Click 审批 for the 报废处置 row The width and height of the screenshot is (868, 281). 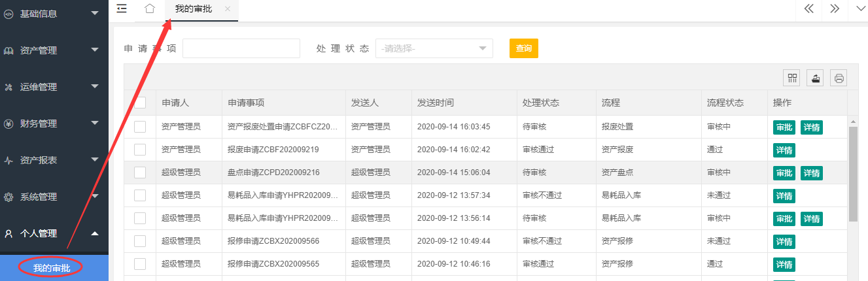tap(784, 127)
